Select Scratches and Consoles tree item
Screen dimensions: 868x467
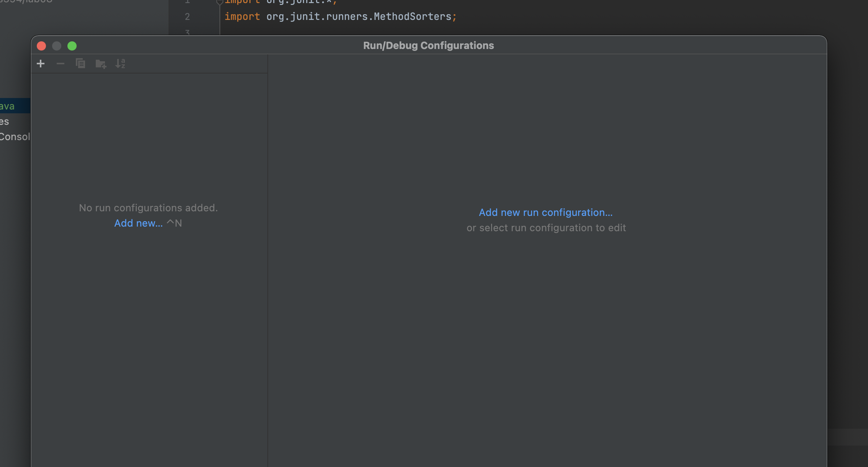pyautogui.click(x=15, y=137)
